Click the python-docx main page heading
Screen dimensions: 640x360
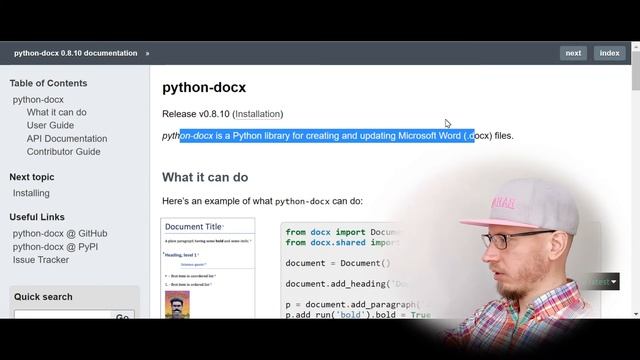tap(204, 87)
